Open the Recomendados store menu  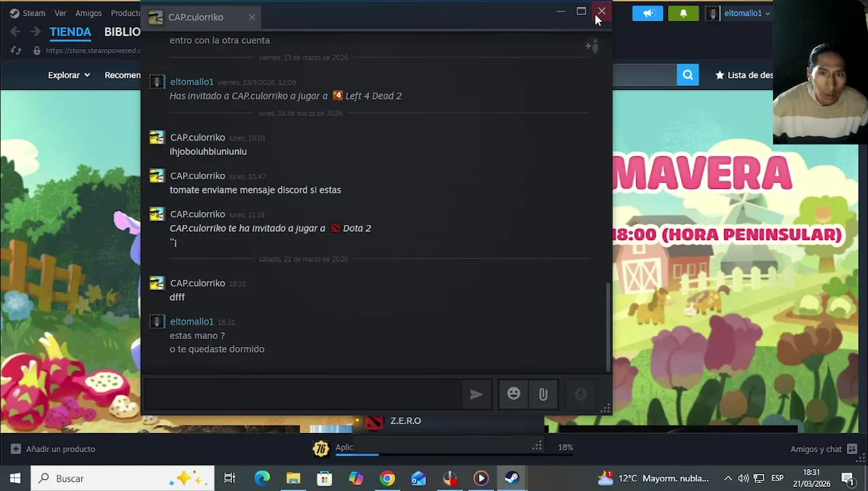[x=122, y=75]
